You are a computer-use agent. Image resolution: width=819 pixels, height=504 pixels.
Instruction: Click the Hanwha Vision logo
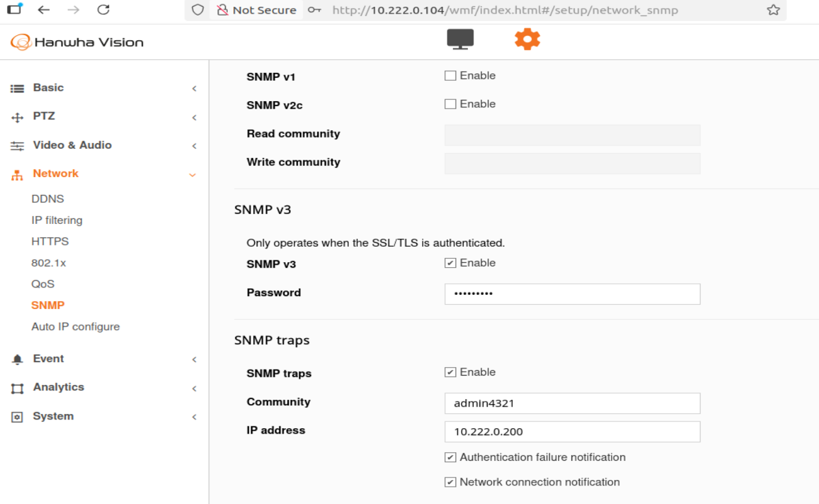(77, 43)
